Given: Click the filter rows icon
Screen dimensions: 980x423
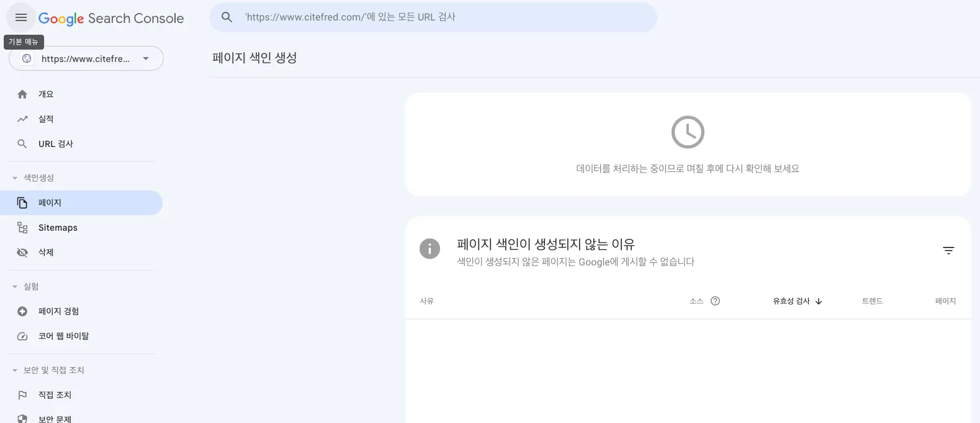Looking at the screenshot, I should 948,251.
